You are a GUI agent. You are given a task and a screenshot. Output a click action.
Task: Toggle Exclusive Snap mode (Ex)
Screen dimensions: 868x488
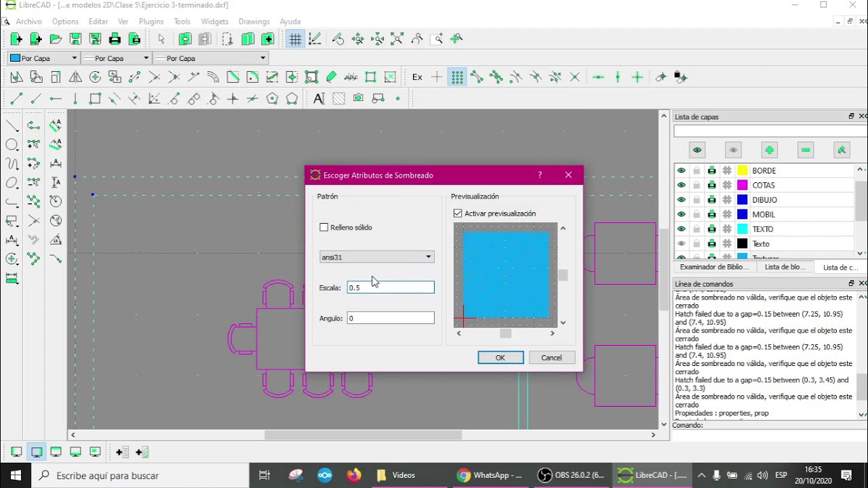point(417,77)
